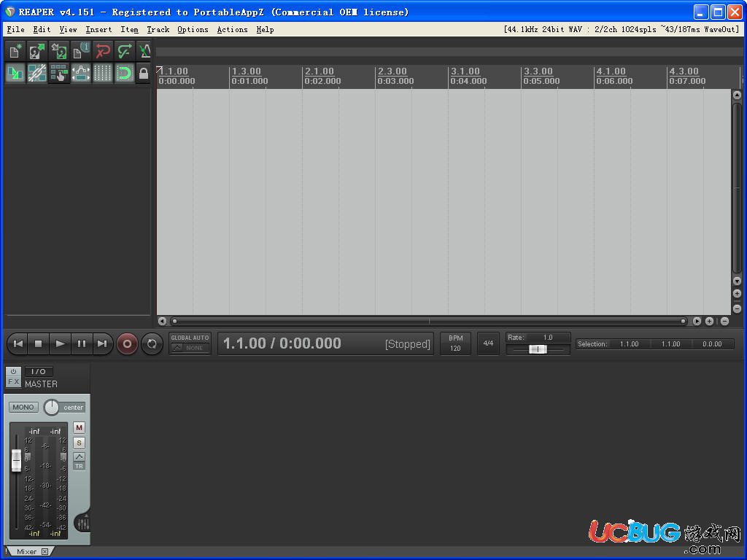Zoom in vertically with the plus button
Image resolution: width=747 pixels, height=560 pixels.
(x=737, y=294)
